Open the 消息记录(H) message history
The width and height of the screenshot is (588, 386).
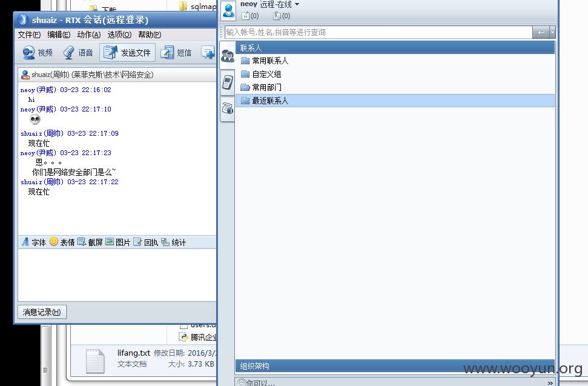click(42, 312)
